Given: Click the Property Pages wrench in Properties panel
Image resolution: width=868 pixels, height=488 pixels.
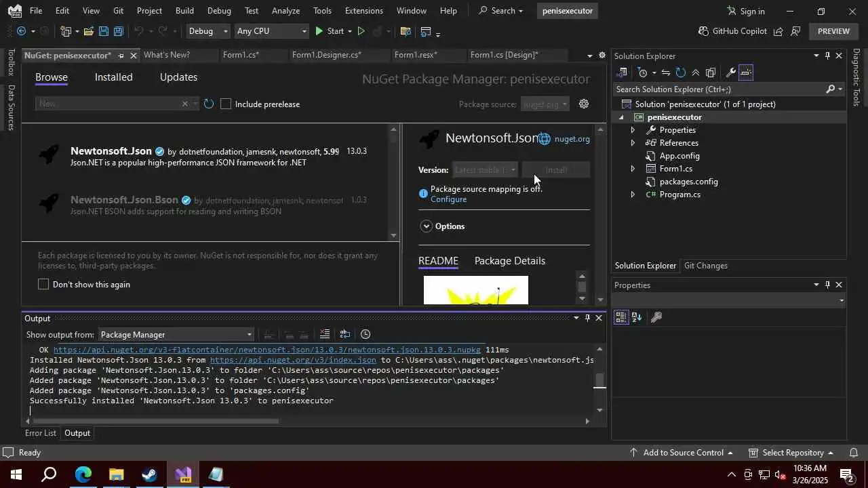Looking at the screenshot, I should 656,317.
